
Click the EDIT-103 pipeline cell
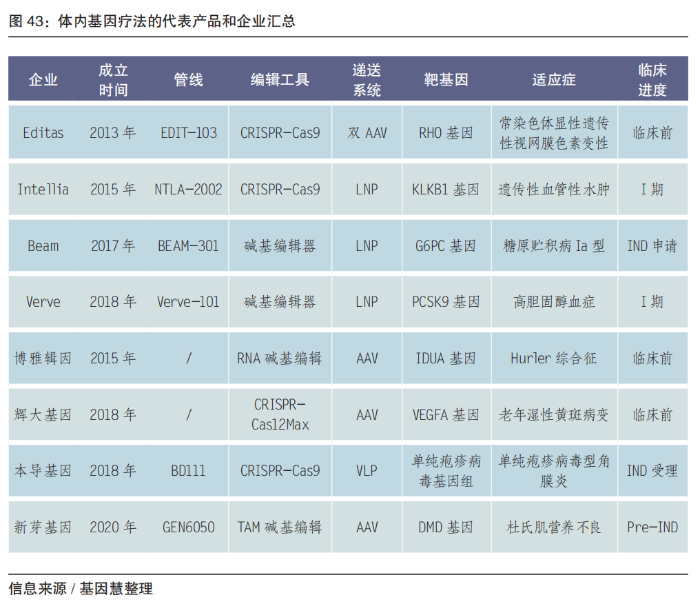pos(188,132)
